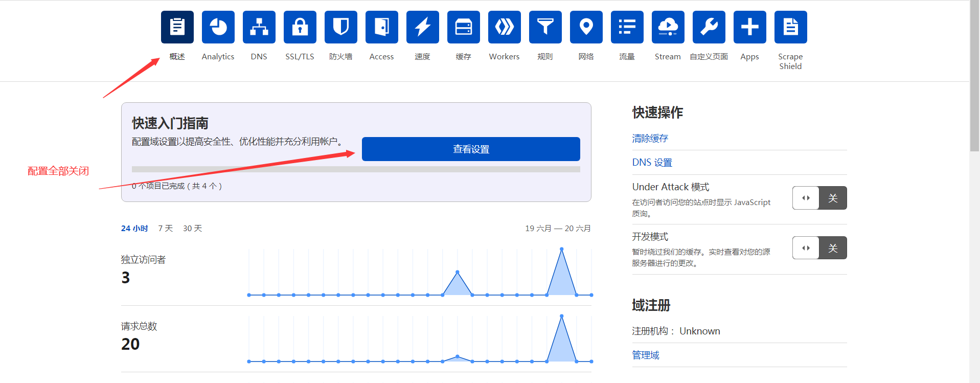Open the Access door icon
This screenshot has height=383, width=980.
(382, 27)
